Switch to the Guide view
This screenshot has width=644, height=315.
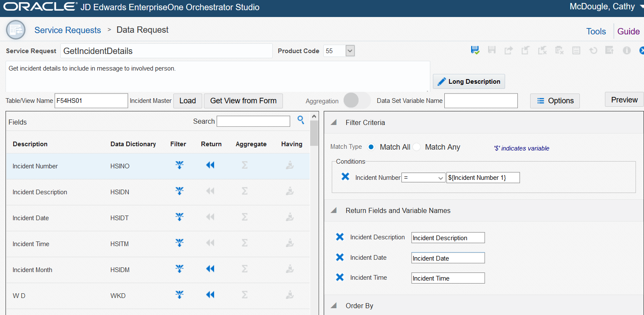pos(628,31)
